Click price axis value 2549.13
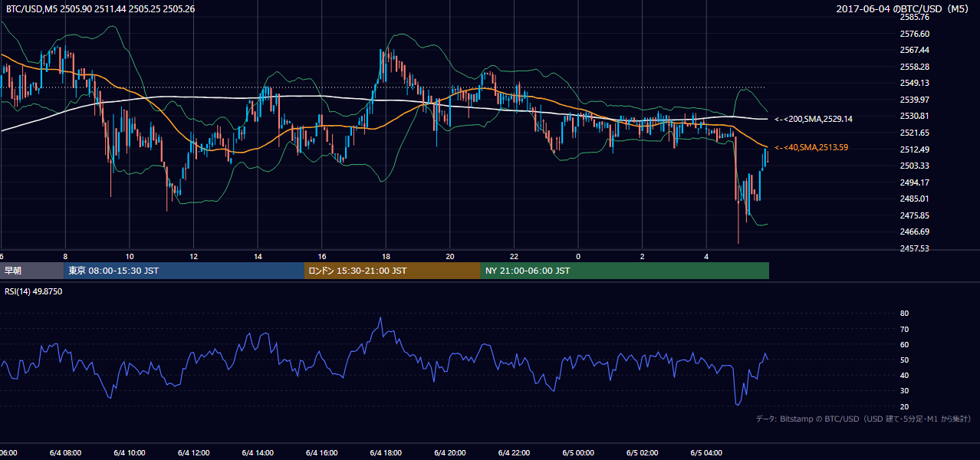 (915, 83)
